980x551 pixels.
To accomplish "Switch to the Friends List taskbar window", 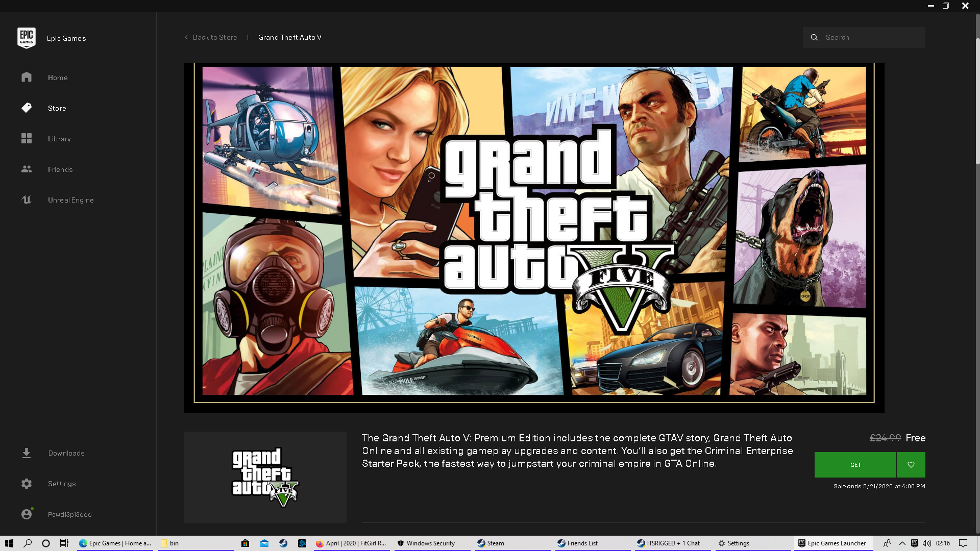I will (582, 543).
